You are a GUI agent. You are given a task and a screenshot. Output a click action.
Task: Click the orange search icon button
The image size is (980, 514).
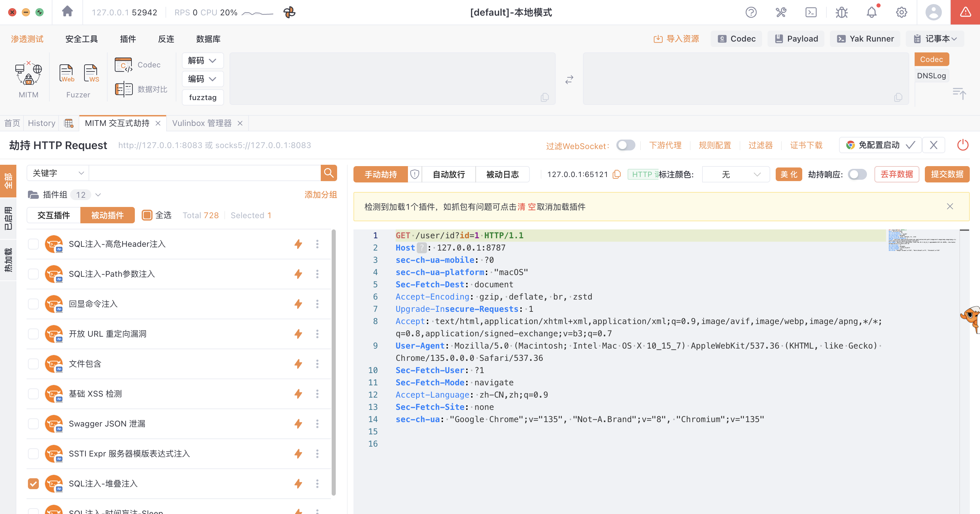coord(329,173)
